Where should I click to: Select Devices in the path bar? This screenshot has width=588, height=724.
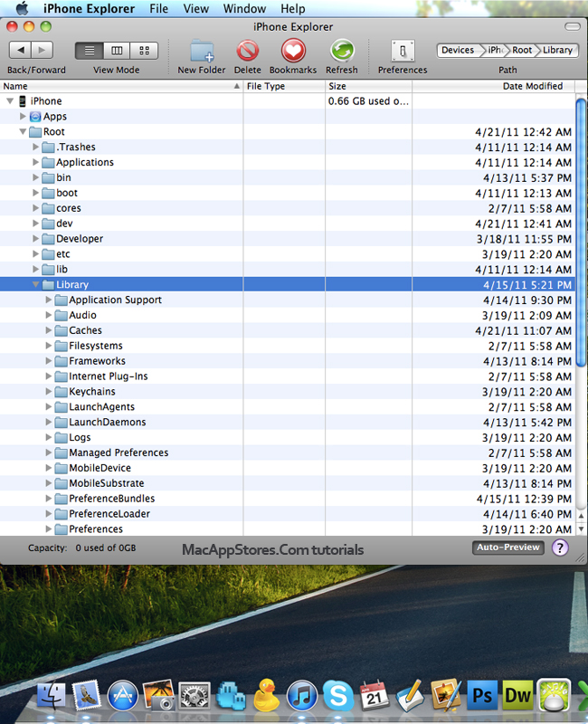[x=458, y=50]
